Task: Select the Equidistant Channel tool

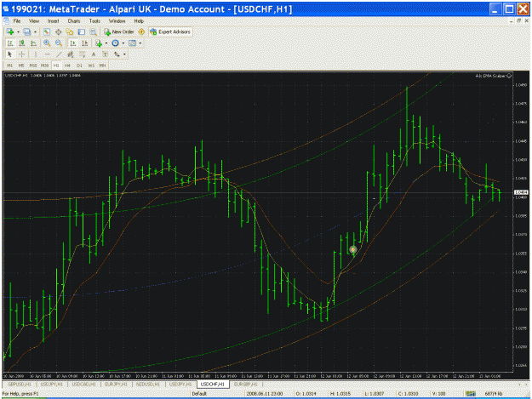Action: [x=71, y=54]
